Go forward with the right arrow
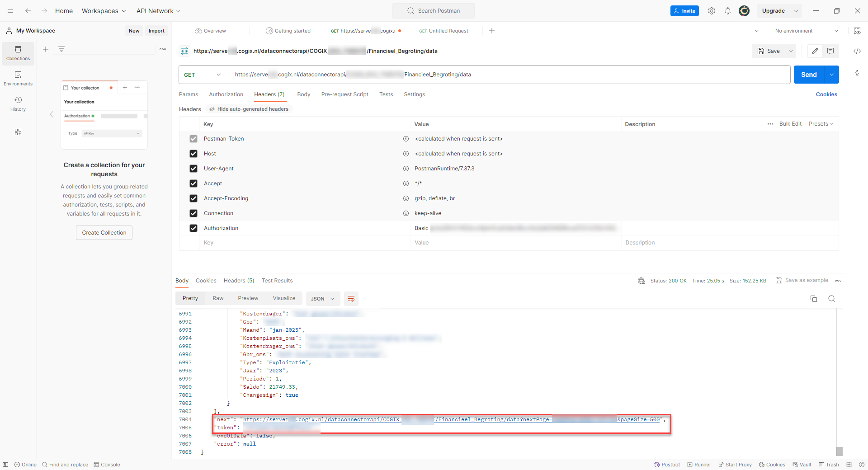Screen dimensions: 868x470 point(44,11)
